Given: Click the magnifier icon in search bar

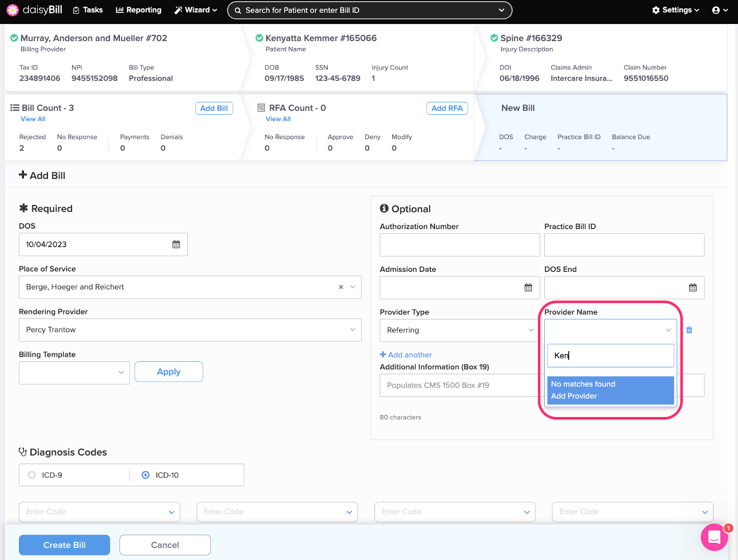Looking at the screenshot, I should 238,10.
